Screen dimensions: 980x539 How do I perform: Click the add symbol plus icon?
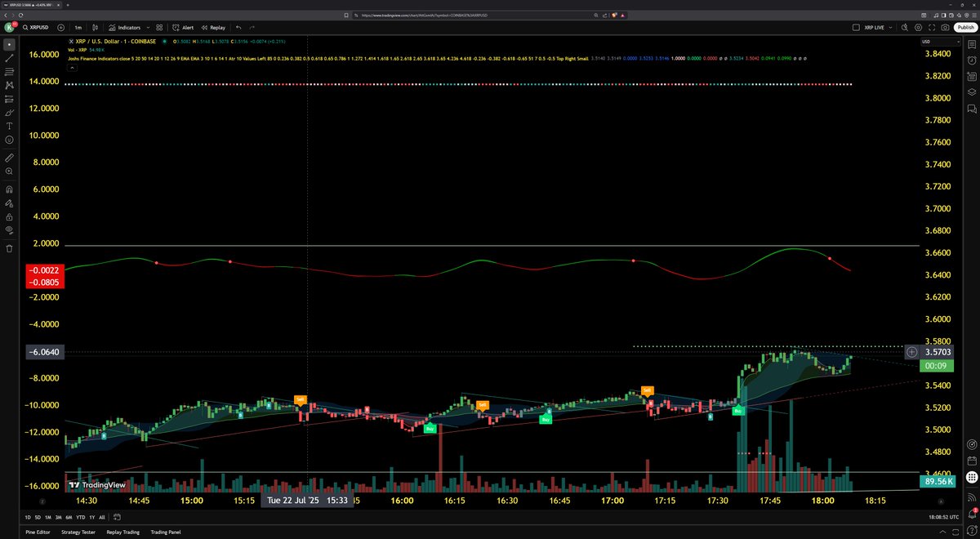(x=61, y=27)
